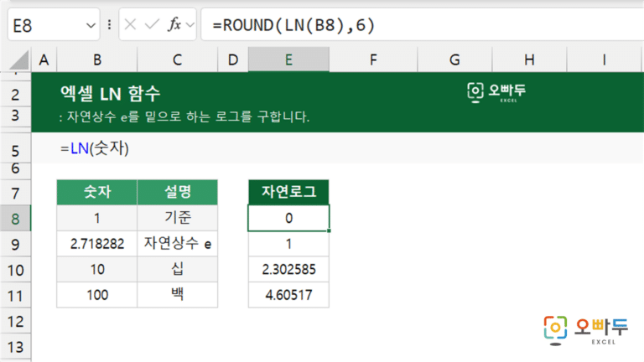Image resolution: width=644 pixels, height=362 pixels.
Task: Click the Enter checkmark formula icon
Action: tap(152, 25)
